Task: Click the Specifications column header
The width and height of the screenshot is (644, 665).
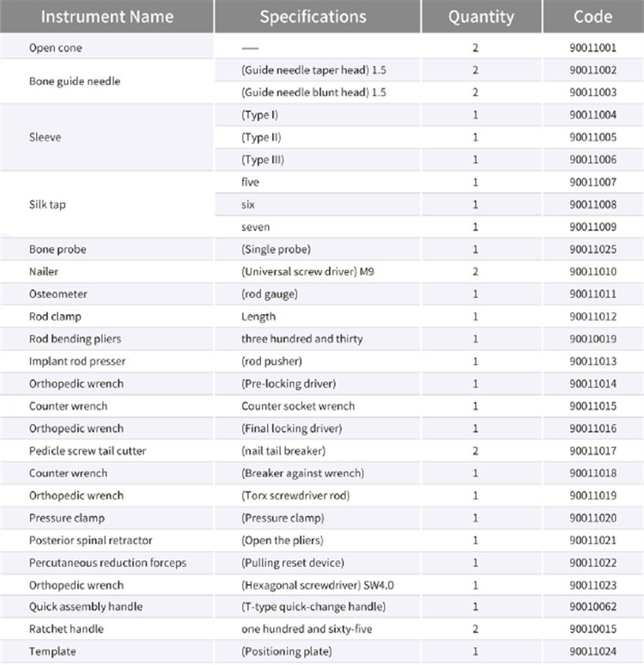Action: pos(313,17)
